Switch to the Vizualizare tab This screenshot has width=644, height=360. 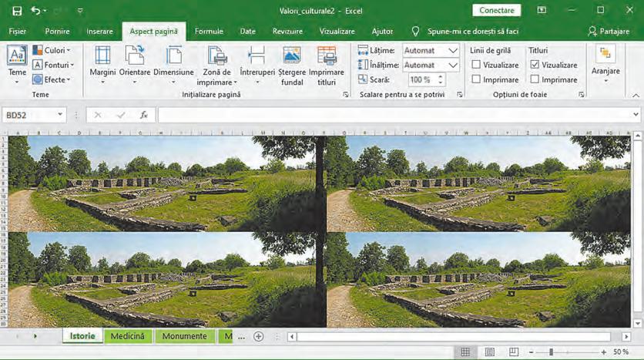pos(337,32)
